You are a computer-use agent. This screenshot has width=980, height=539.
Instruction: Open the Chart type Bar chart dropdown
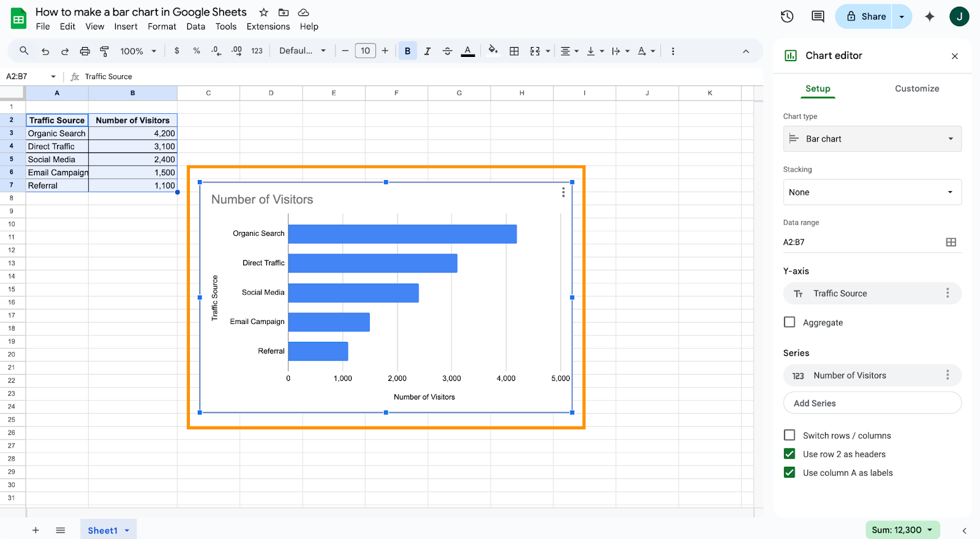[x=872, y=139]
